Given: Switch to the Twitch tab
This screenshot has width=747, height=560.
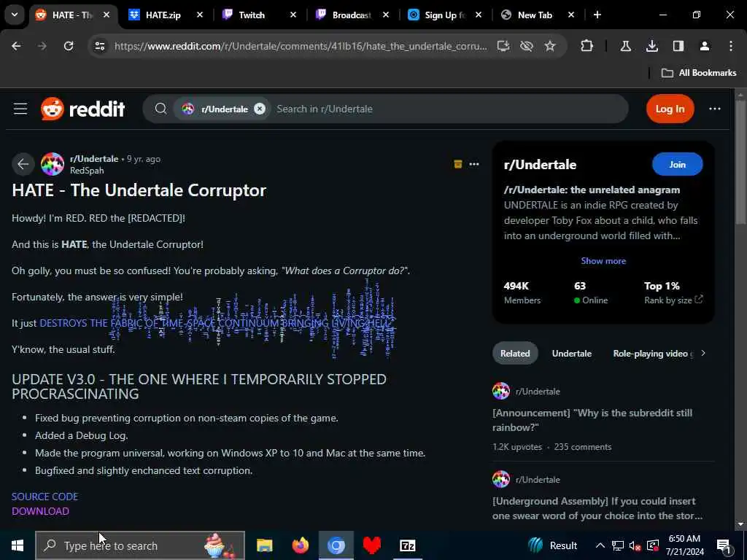Looking at the screenshot, I should [252, 15].
